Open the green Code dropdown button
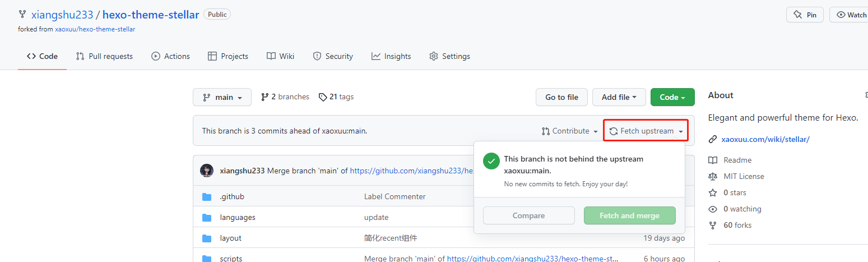This screenshot has height=262, width=868. (672, 97)
